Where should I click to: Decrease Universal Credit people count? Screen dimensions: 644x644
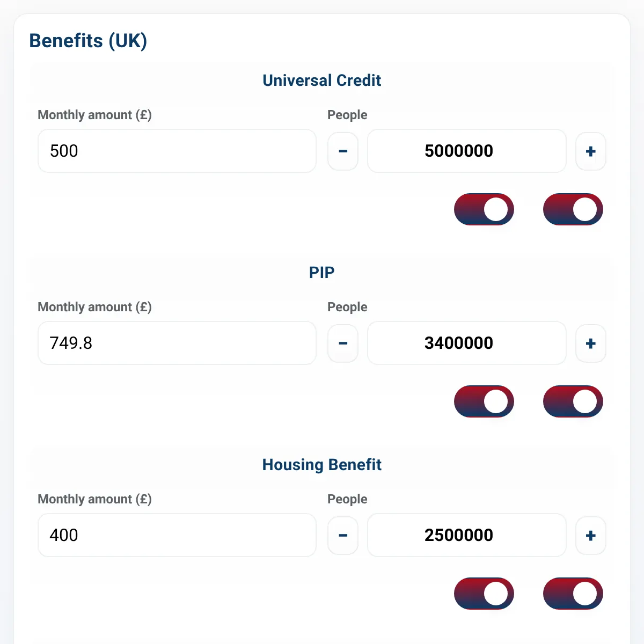[x=343, y=151]
